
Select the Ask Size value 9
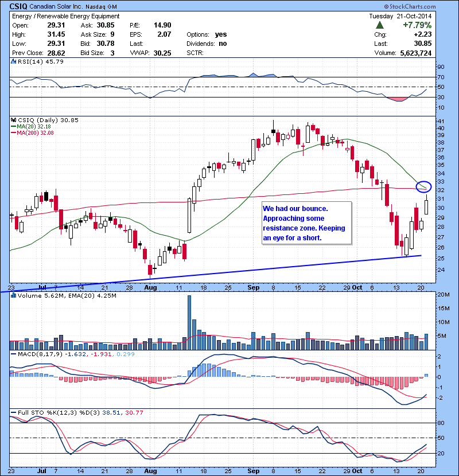click(112, 34)
